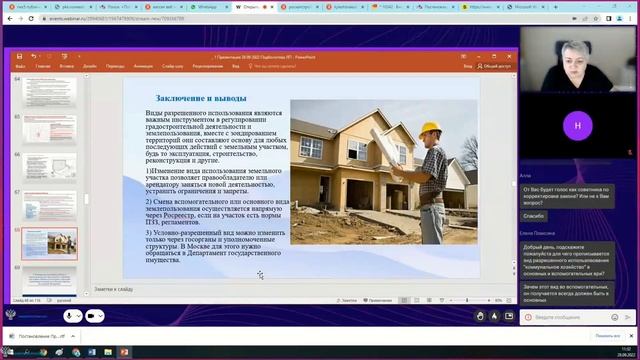Select slide 64 thumbnail
The height and width of the screenshot is (360, 640).
(x=49, y=92)
